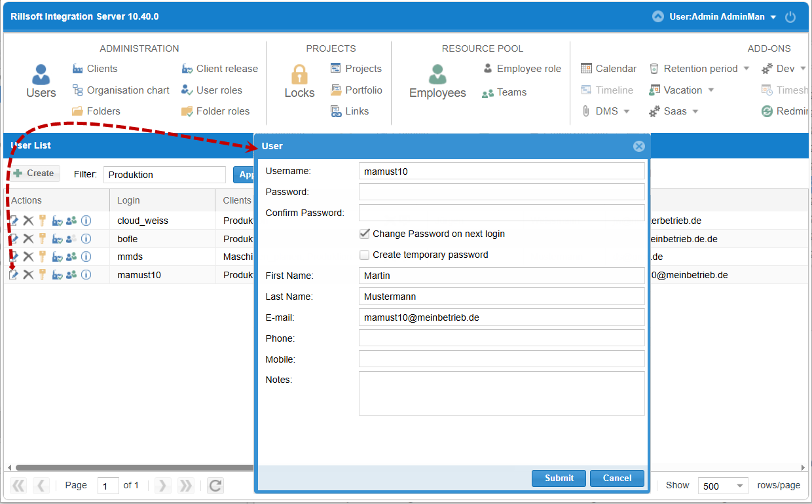Viewport: 812px width, 504px height.
Task: Click the Cancel button in User dialog
Action: 617,478
